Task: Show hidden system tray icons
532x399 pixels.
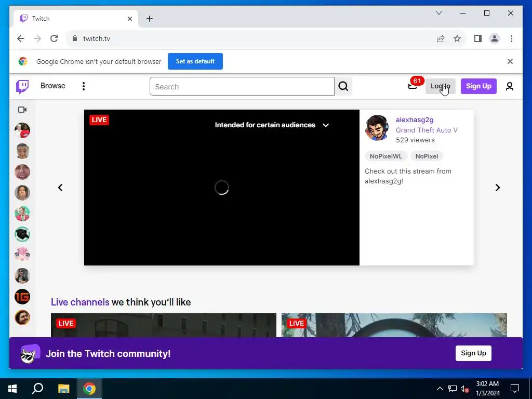Action: pyautogui.click(x=440, y=389)
